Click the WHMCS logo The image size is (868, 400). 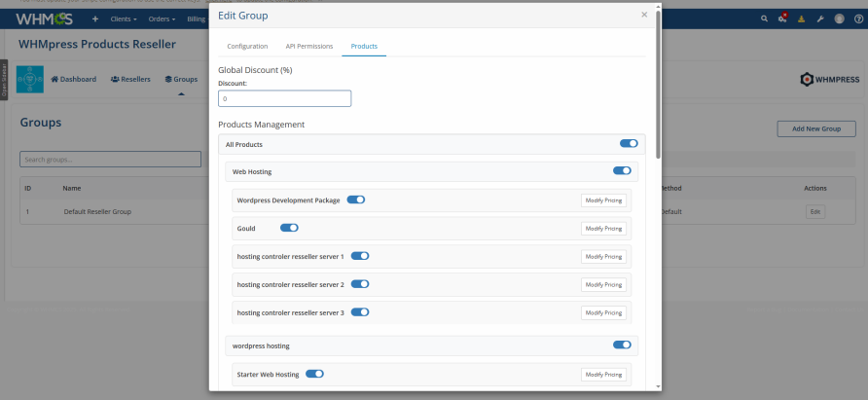pyautogui.click(x=45, y=18)
